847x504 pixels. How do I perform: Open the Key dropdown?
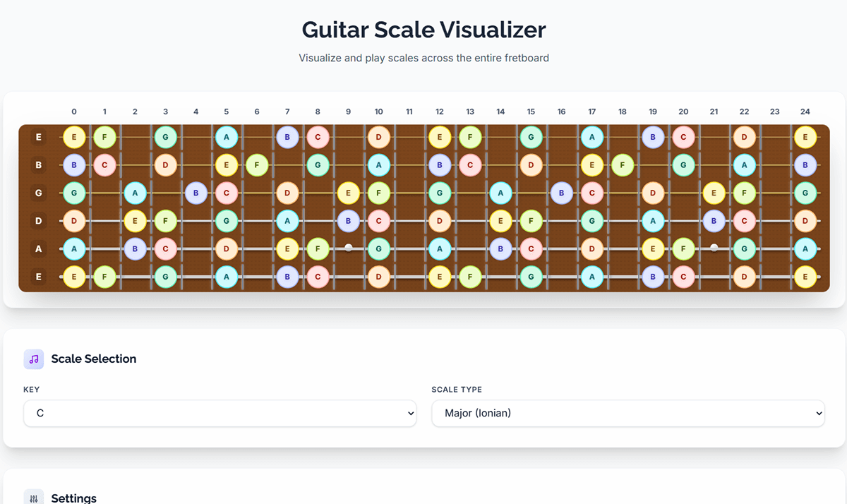tap(220, 414)
